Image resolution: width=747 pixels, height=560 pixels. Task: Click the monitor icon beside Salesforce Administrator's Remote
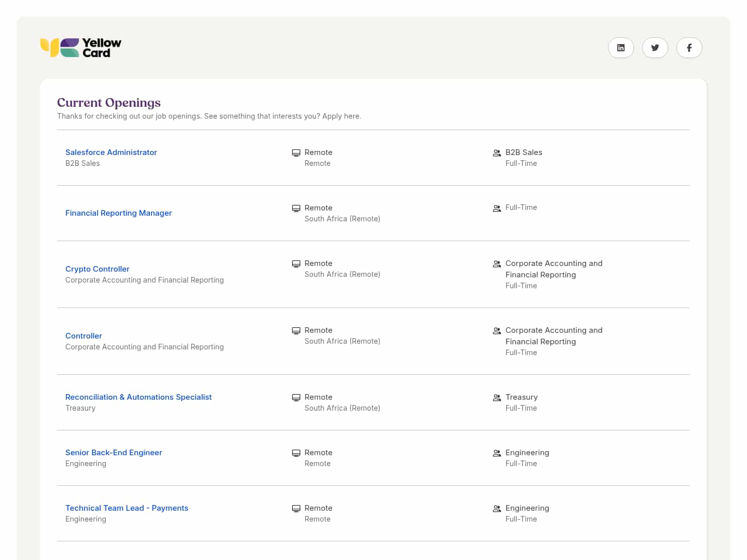point(296,153)
